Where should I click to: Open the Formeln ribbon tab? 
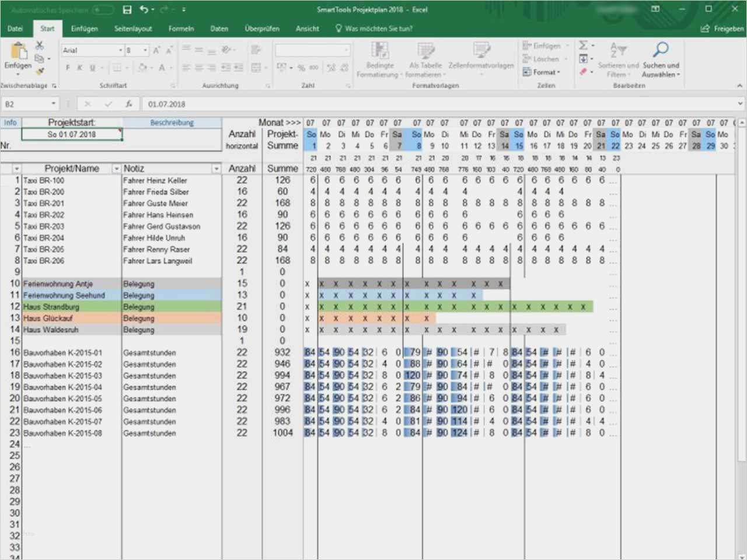[x=181, y=29]
